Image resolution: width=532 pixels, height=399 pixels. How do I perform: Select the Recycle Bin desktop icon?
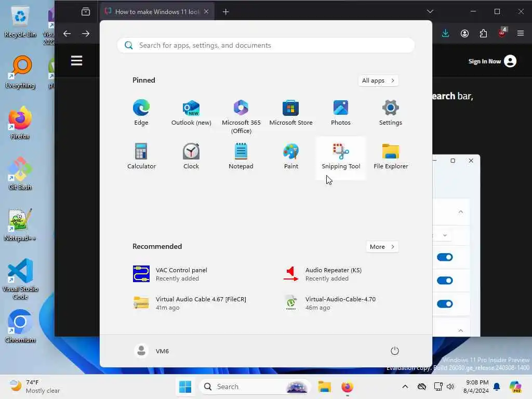[20, 22]
